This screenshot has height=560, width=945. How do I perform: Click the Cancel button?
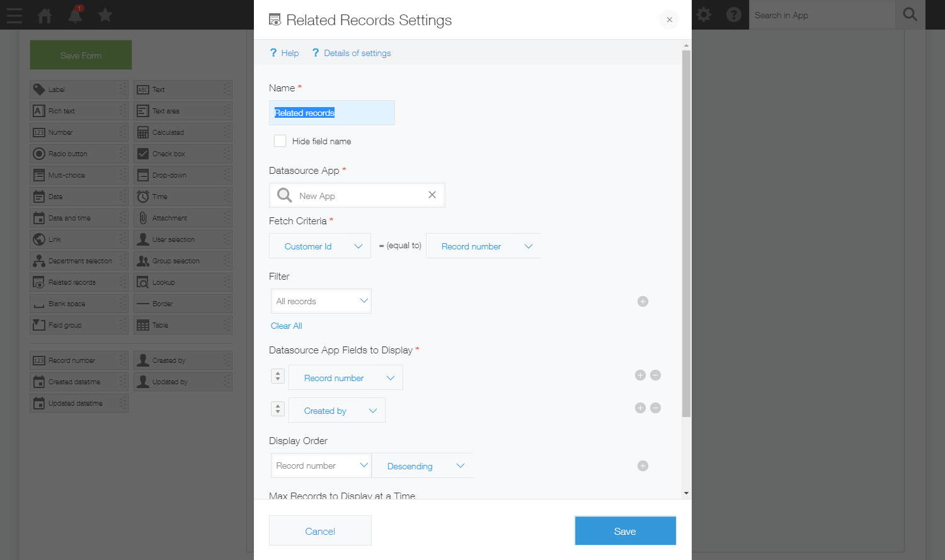[x=320, y=531]
